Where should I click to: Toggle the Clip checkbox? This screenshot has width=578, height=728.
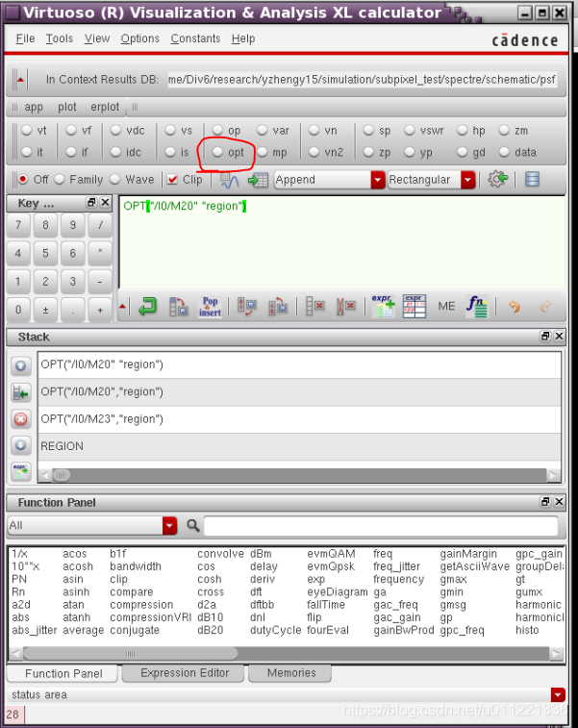coord(172,180)
